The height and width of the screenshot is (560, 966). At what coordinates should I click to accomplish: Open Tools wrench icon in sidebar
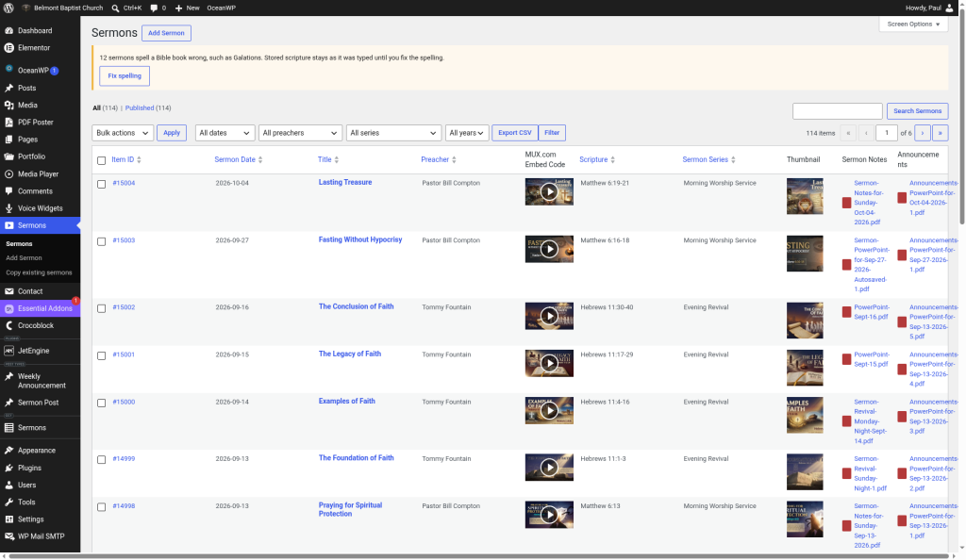(9, 502)
